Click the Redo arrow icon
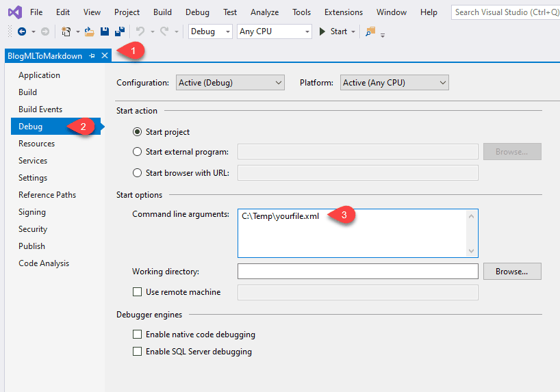The height and width of the screenshot is (392, 560). point(164,31)
